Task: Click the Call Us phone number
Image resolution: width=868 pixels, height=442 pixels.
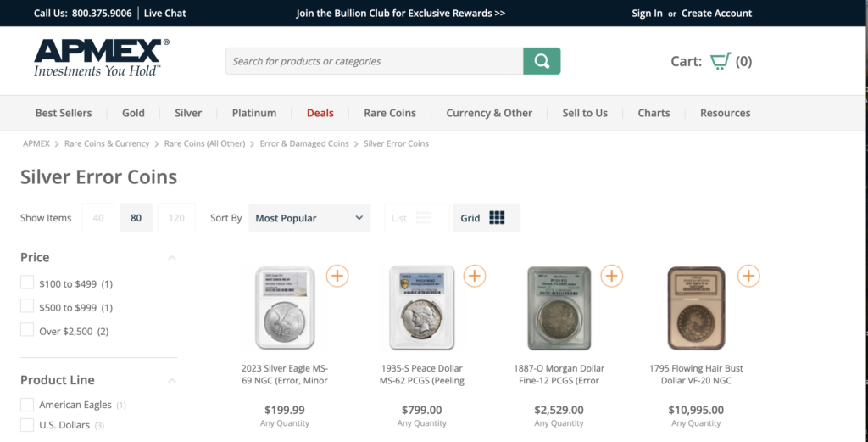Action: click(x=102, y=14)
